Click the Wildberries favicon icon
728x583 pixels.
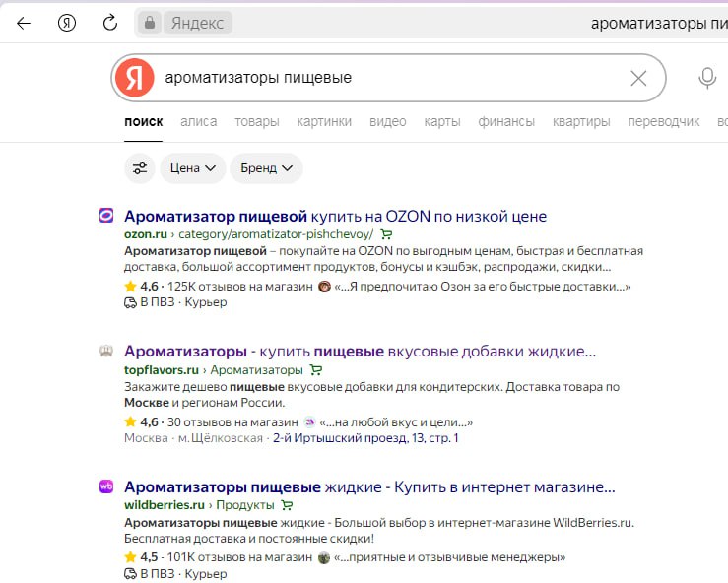tap(106, 486)
